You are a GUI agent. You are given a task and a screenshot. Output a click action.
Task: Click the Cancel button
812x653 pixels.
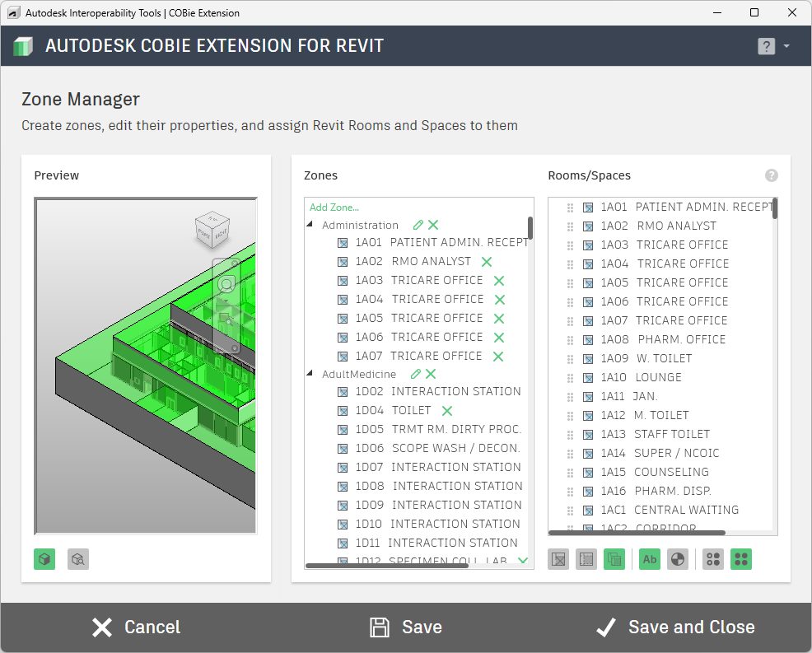pyautogui.click(x=136, y=627)
